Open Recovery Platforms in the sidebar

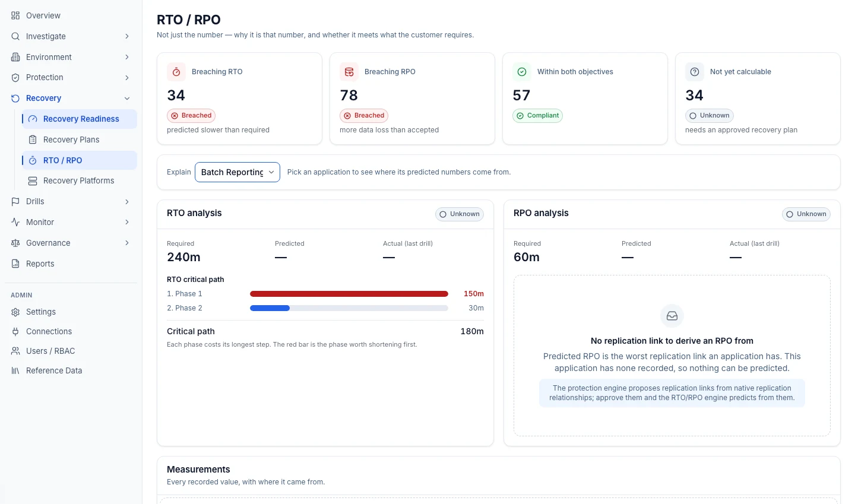pos(80,180)
